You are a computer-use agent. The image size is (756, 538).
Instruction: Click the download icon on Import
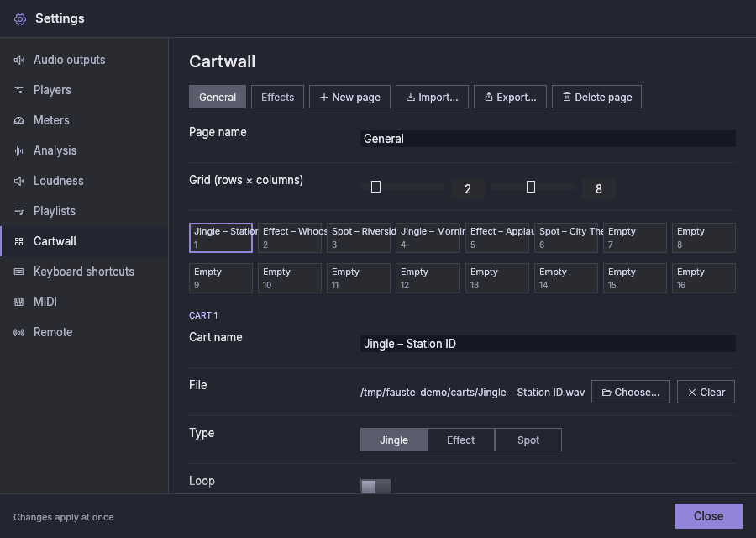click(410, 98)
